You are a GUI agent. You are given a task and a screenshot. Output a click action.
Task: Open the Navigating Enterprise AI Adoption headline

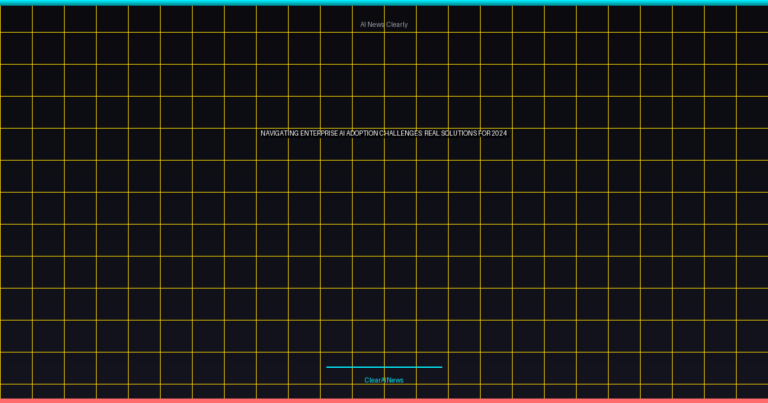(384, 133)
